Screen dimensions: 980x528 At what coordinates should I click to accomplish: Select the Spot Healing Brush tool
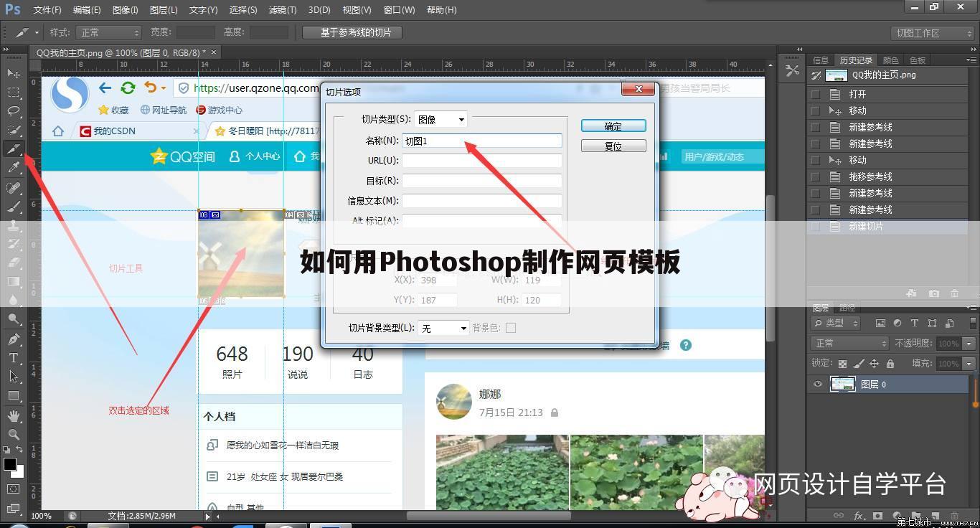pyautogui.click(x=14, y=187)
